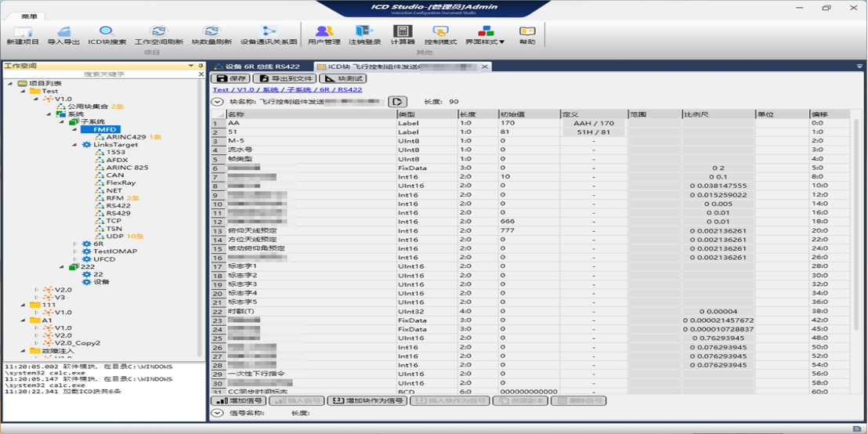Image resolution: width=868 pixels, height=434 pixels.
Task: Expand the 信号名称 details chevron
Action: coord(218,413)
